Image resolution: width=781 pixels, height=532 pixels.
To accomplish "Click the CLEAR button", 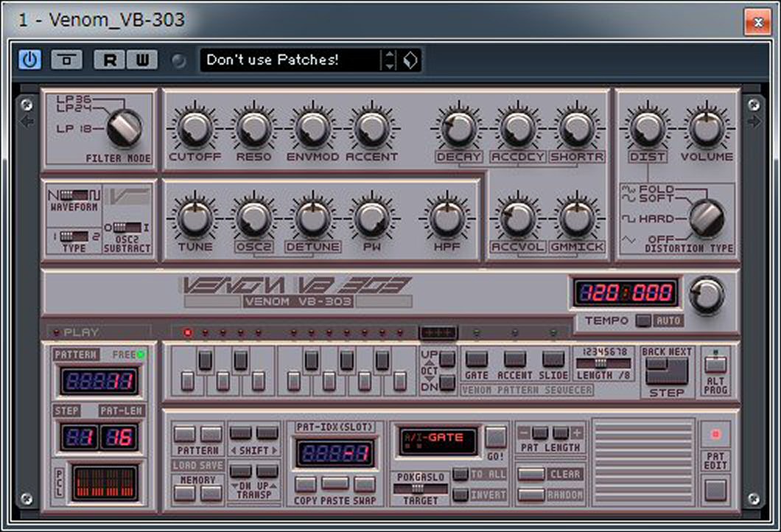I will [531, 474].
